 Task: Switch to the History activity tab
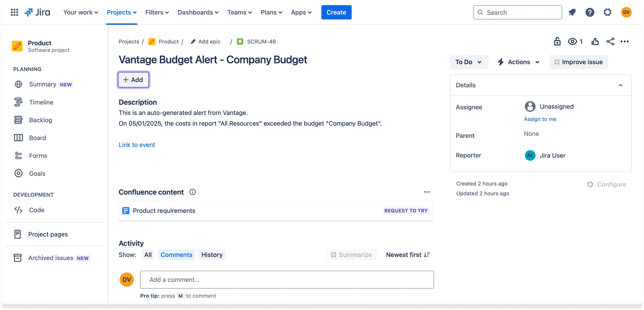(212, 255)
